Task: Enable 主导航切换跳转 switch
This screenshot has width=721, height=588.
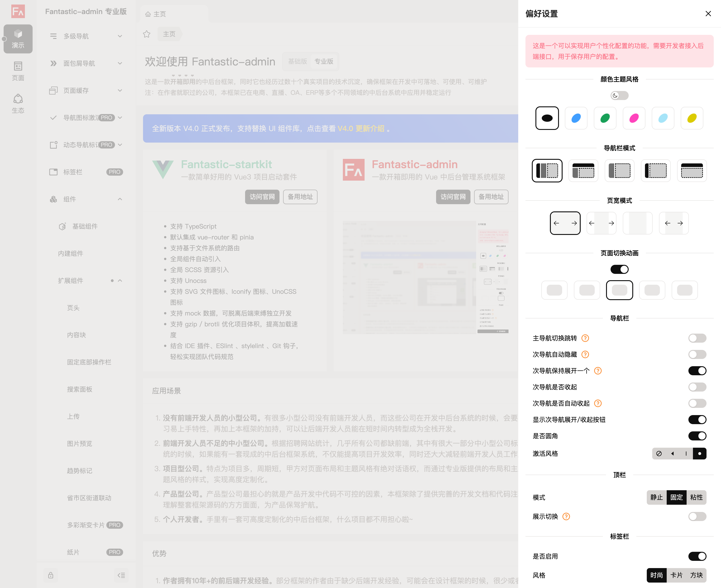Action: [697, 338]
